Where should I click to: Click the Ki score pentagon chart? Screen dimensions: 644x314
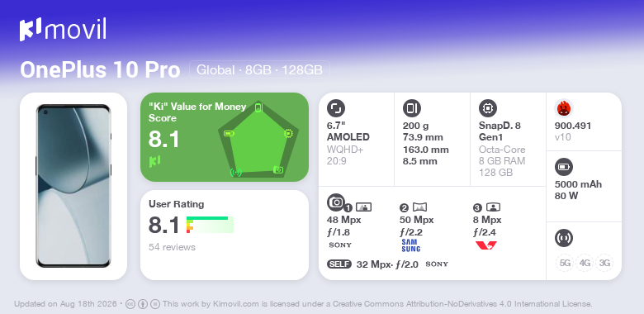(x=258, y=140)
